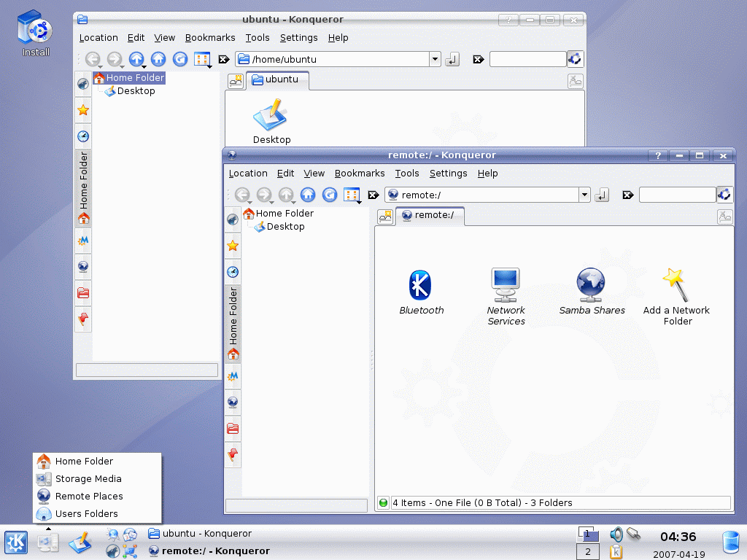Open Help menu in ubuntu Konqueror
Screen dimensions: 747x560
point(338,38)
